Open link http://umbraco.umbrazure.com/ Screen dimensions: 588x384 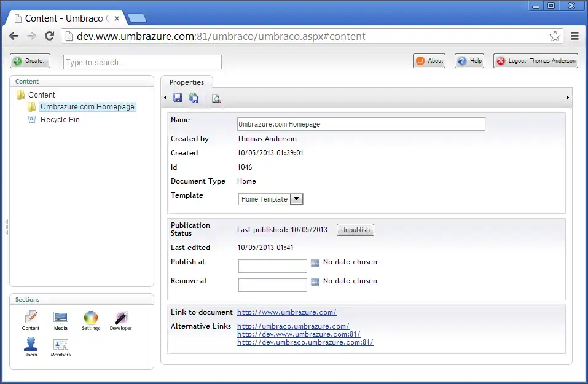pyautogui.click(x=293, y=326)
